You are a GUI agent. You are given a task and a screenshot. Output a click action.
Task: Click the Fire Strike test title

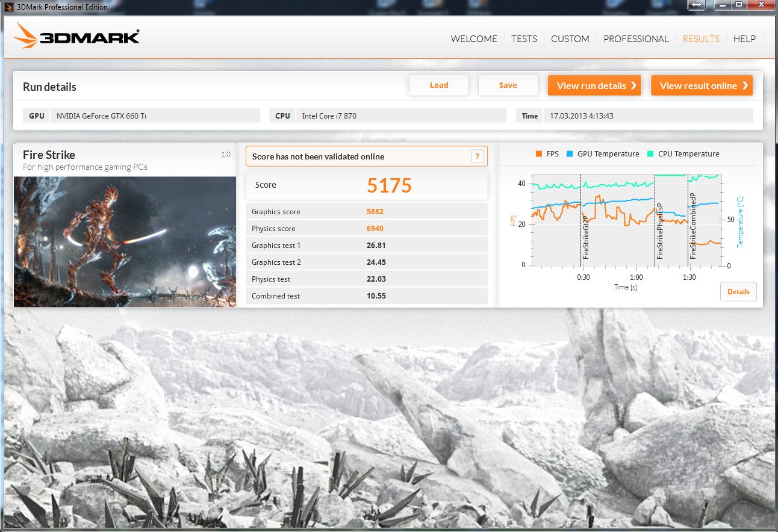tap(49, 155)
